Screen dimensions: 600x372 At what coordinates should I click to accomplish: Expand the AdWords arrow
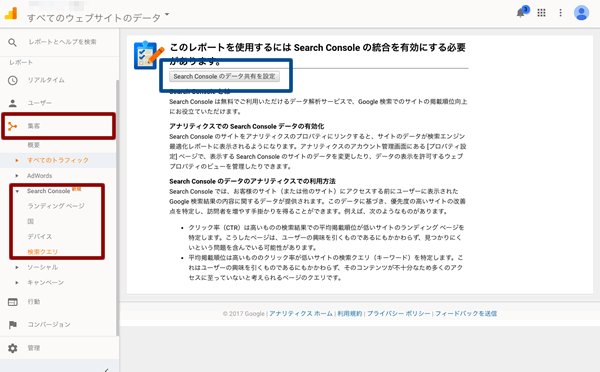click(17, 176)
